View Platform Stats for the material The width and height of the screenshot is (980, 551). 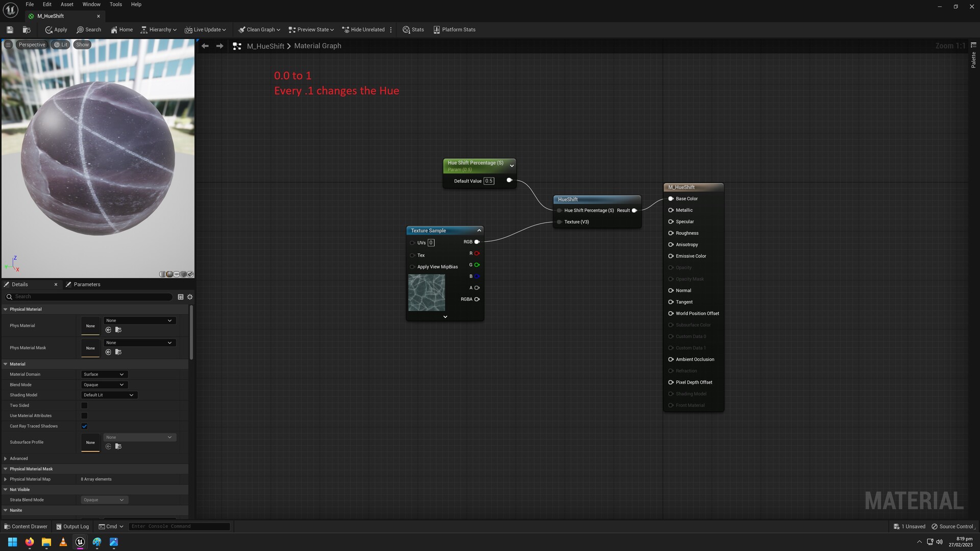point(454,30)
